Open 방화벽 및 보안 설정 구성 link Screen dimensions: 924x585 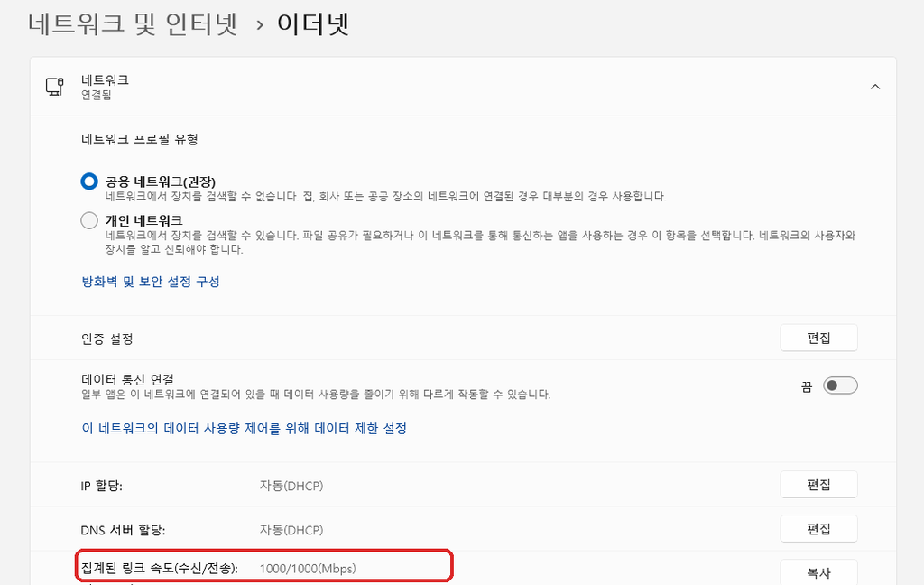[151, 282]
